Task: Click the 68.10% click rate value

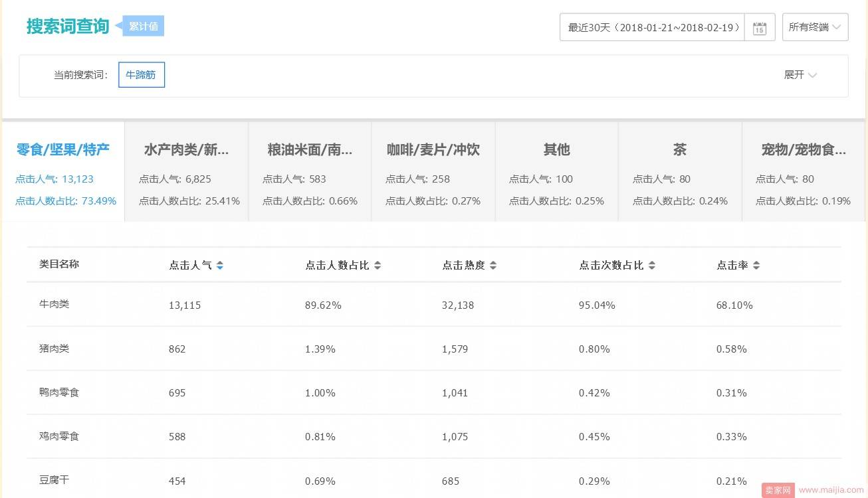Action: (x=734, y=305)
